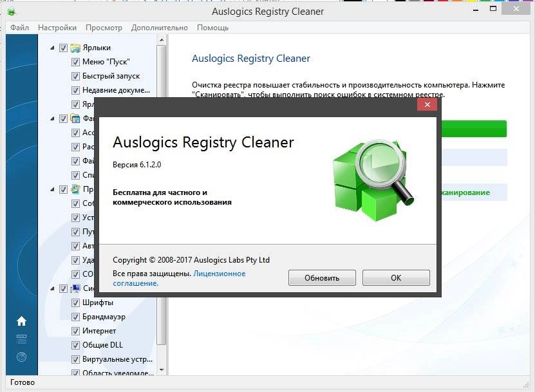Screen dimensions: 535x392
Task: Select the Быстрый запуск row label
Action: 111,76
